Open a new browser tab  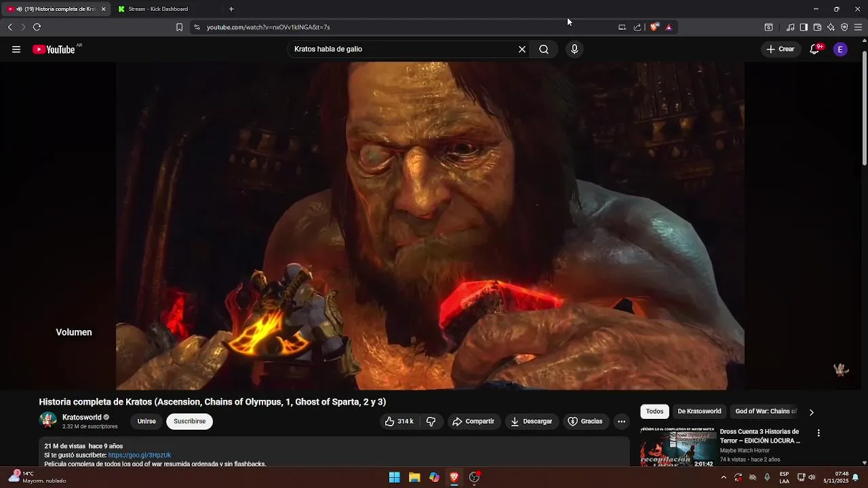point(231,9)
